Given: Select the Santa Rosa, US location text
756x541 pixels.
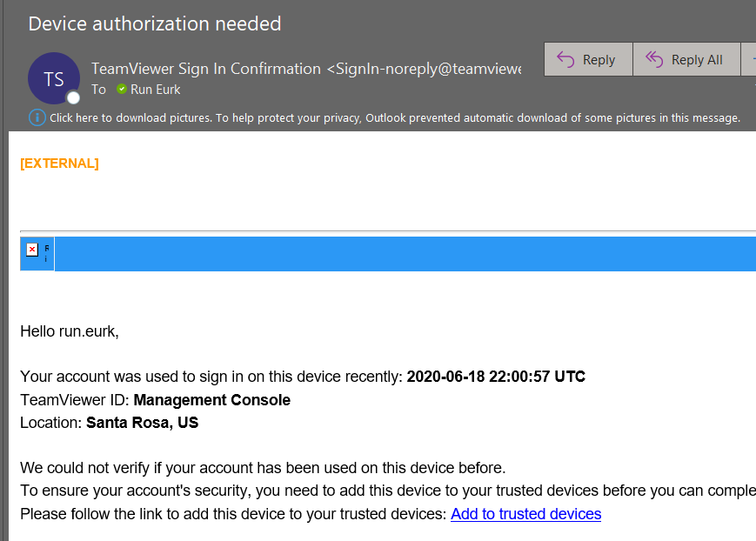Looking at the screenshot, I should 142,423.
